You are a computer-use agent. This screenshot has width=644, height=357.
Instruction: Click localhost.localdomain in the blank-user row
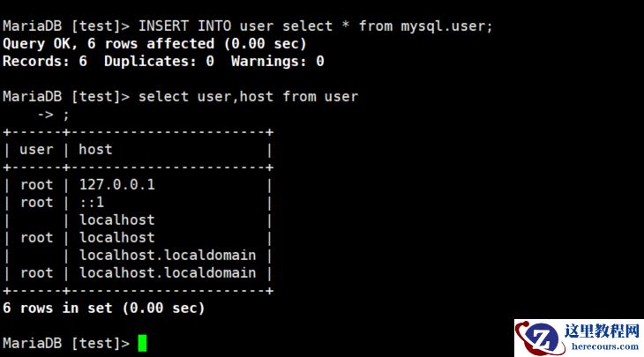tap(168, 255)
